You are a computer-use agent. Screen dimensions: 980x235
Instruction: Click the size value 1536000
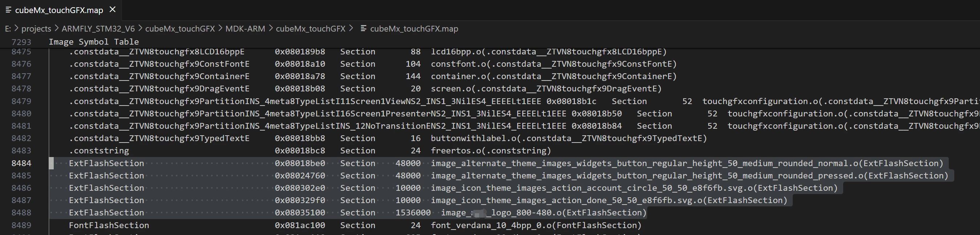413,213
